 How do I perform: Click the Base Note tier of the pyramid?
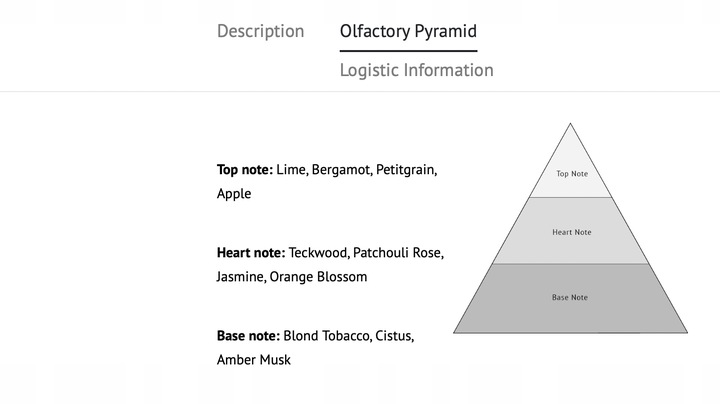[x=570, y=298]
